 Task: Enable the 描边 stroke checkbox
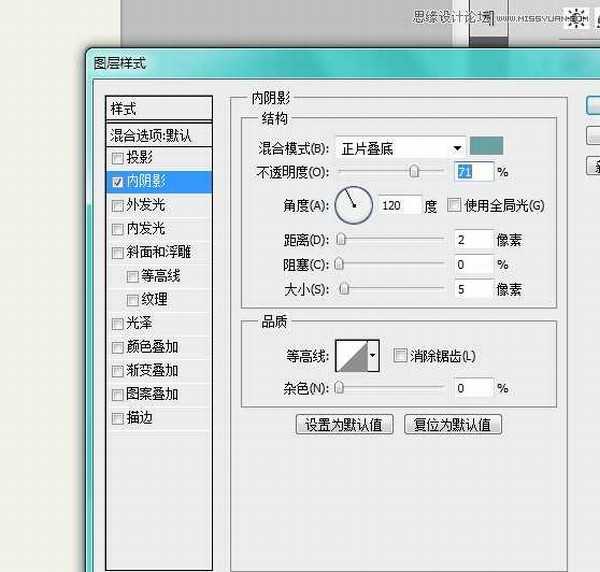coord(118,418)
